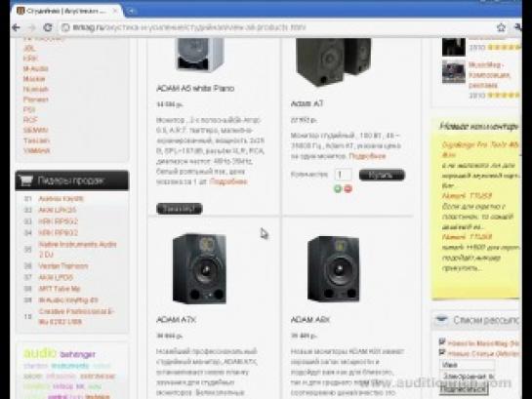
Task: Toggle the first mailing list checkbox
Action: pos(442,341)
